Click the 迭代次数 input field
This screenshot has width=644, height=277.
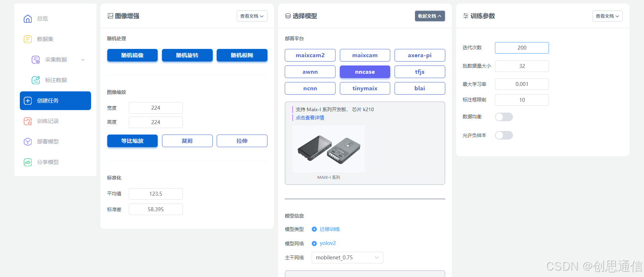tap(522, 48)
